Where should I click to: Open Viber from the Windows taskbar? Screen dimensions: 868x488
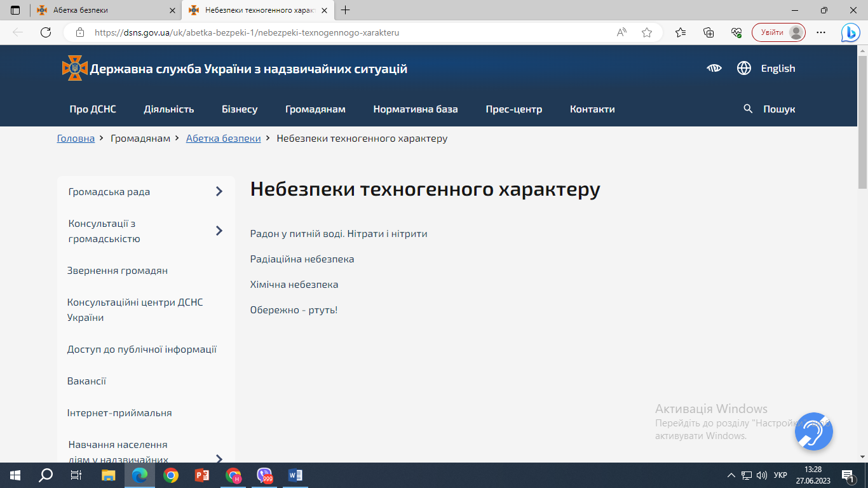(264, 475)
